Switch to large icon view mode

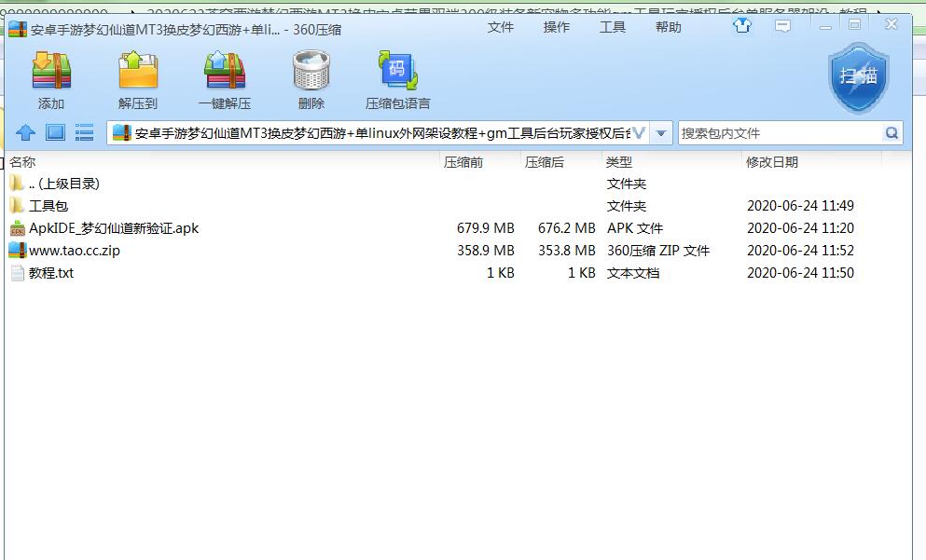tap(55, 133)
